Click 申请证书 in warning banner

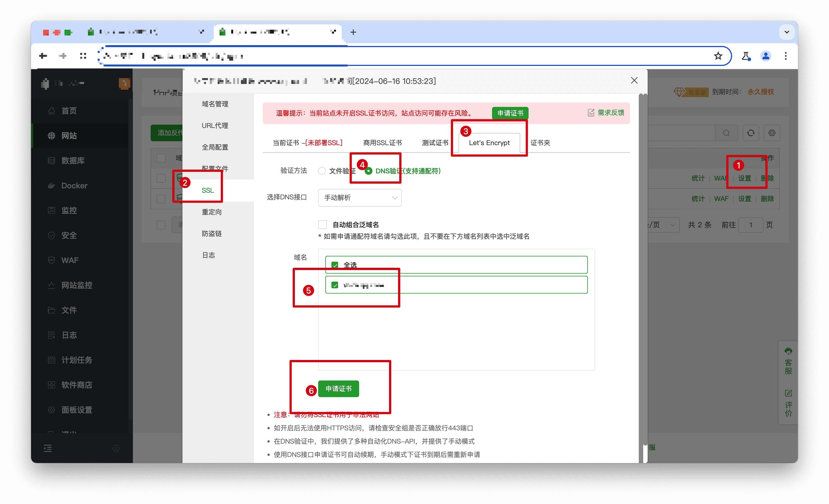click(510, 113)
